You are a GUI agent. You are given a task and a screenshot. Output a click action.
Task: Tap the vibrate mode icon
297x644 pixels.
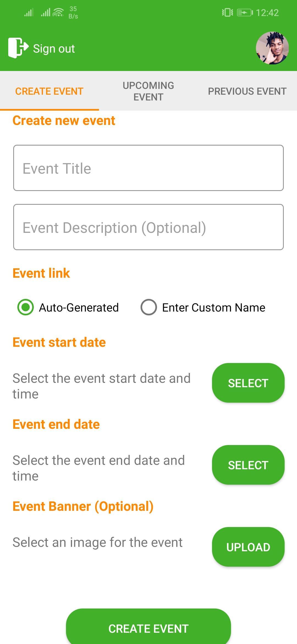[227, 12]
